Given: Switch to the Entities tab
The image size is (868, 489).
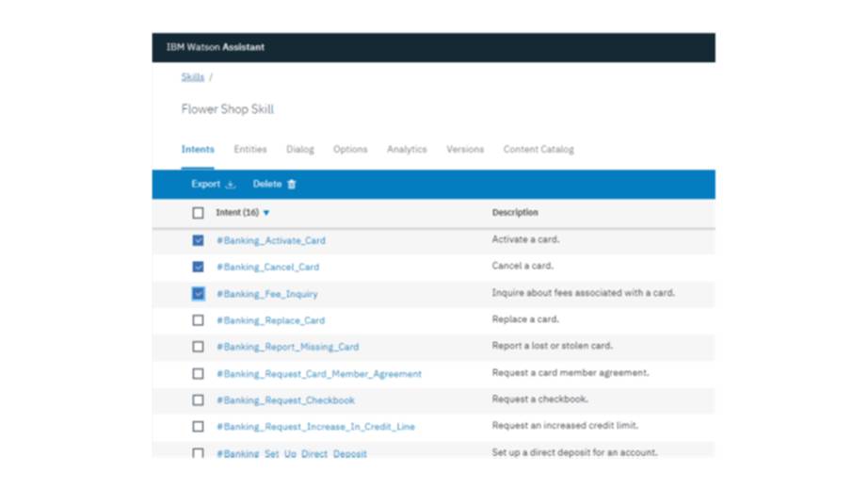Looking at the screenshot, I should pyautogui.click(x=250, y=149).
